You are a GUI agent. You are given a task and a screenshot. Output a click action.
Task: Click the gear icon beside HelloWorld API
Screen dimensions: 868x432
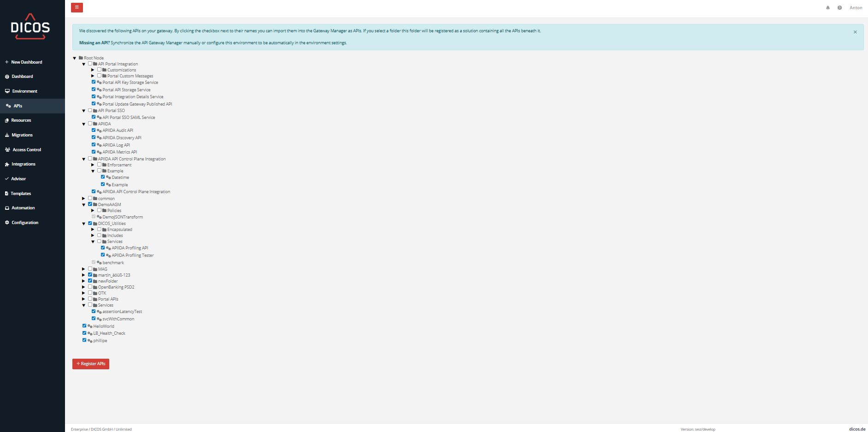[90, 326]
